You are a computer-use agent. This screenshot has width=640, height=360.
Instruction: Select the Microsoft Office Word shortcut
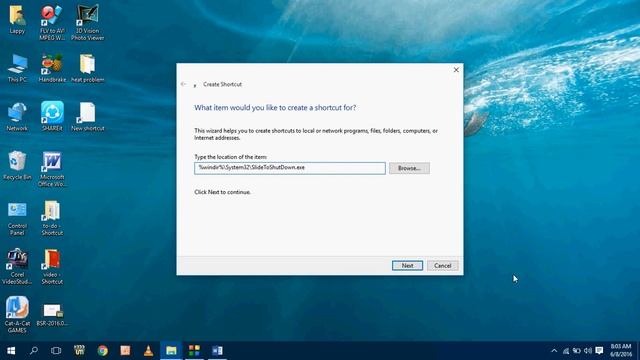52,169
